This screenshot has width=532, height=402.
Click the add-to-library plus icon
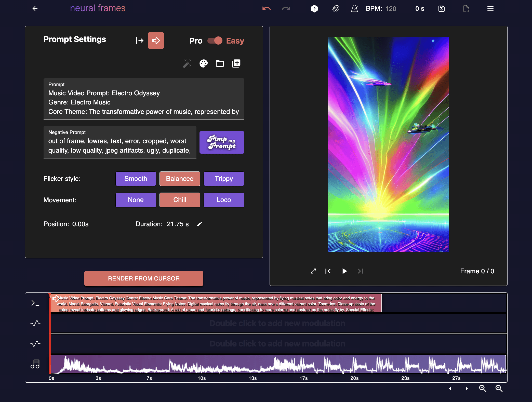236,63
